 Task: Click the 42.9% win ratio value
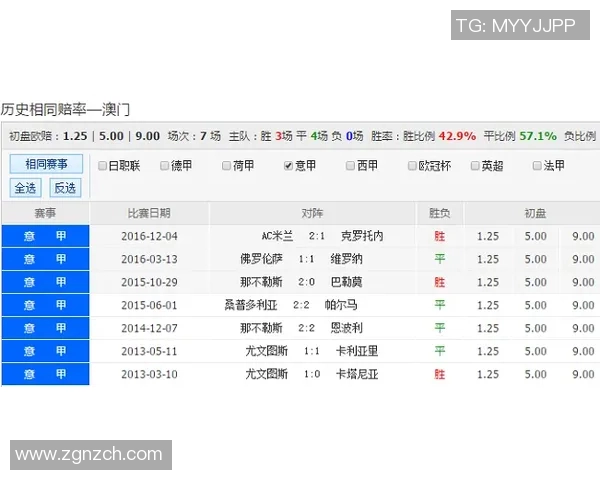[457, 136]
